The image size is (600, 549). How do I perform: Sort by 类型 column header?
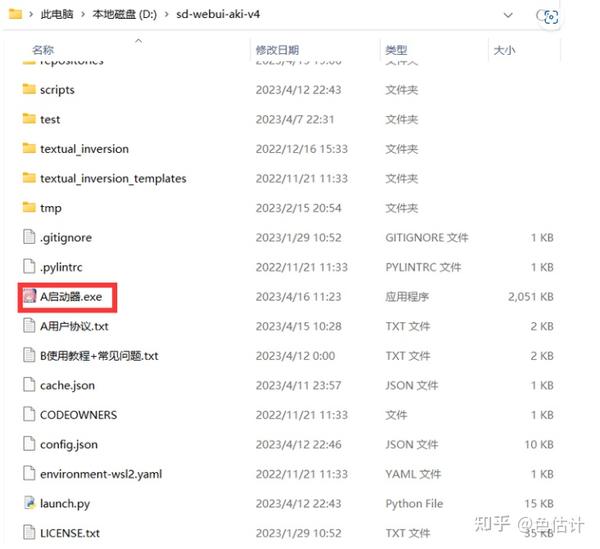(396, 50)
